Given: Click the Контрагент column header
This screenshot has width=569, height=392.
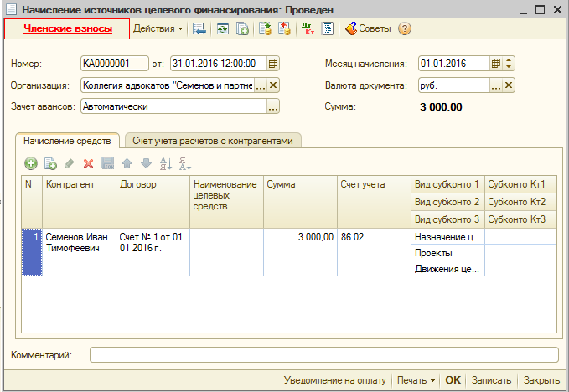Looking at the screenshot, I should click(79, 202).
